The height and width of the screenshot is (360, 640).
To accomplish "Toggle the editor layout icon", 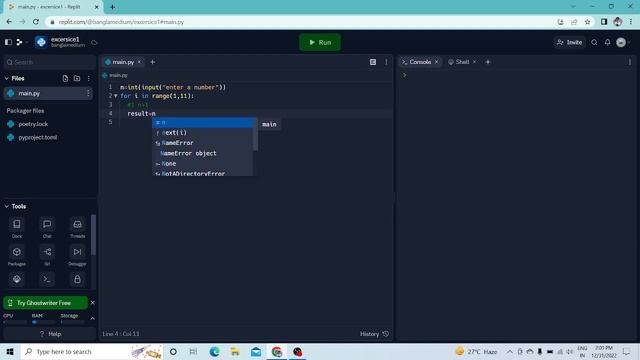I will (373, 62).
